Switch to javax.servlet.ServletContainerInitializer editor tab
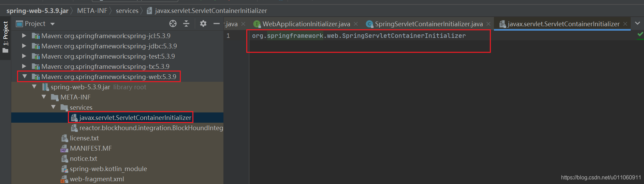This screenshot has height=184, width=644. pyautogui.click(x=563, y=24)
